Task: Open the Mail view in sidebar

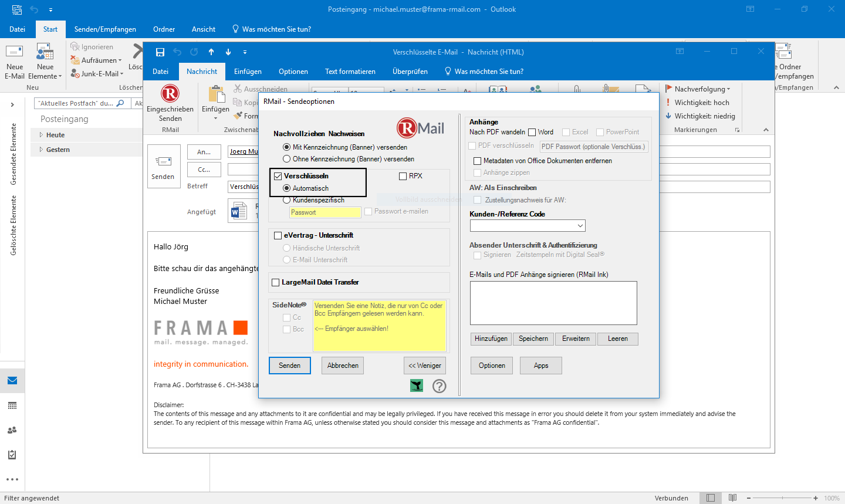Action: tap(12, 381)
